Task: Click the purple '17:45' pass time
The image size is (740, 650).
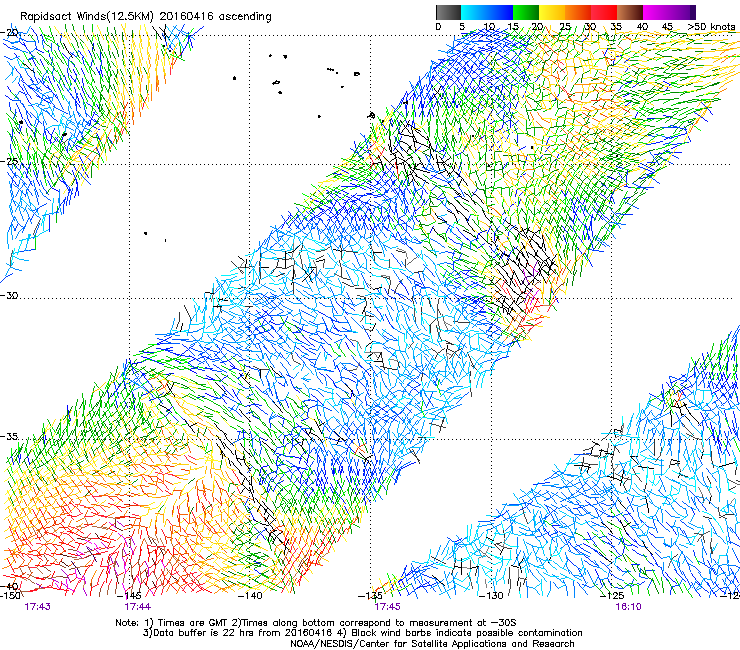Action: (x=387, y=607)
